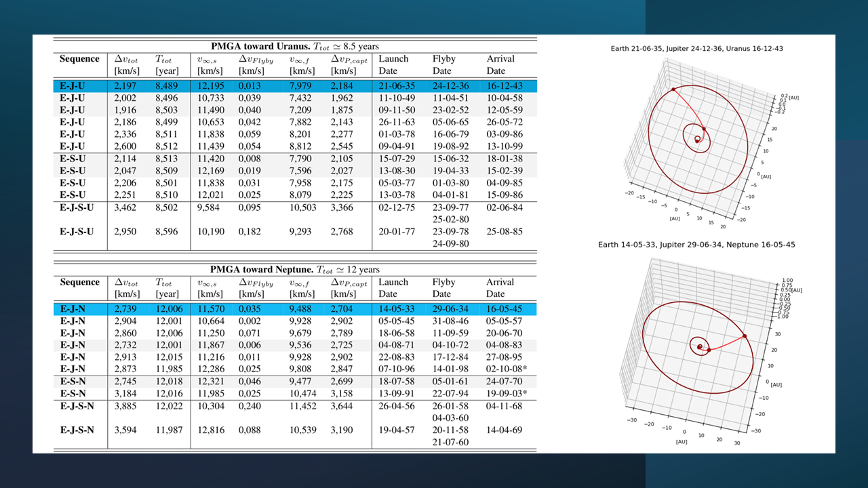Click the 'Sequence' header in Uranus table
This screenshot has width=868, height=488.
[79, 59]
